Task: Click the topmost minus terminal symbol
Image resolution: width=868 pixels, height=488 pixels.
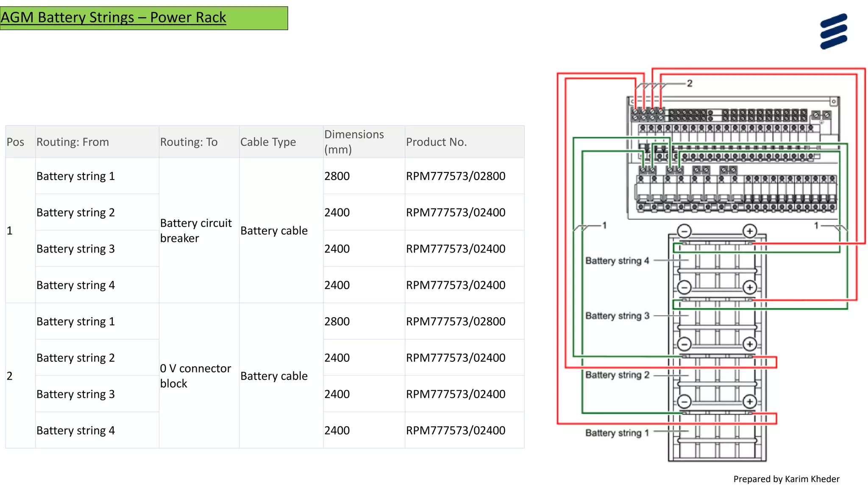Action: 684,231
